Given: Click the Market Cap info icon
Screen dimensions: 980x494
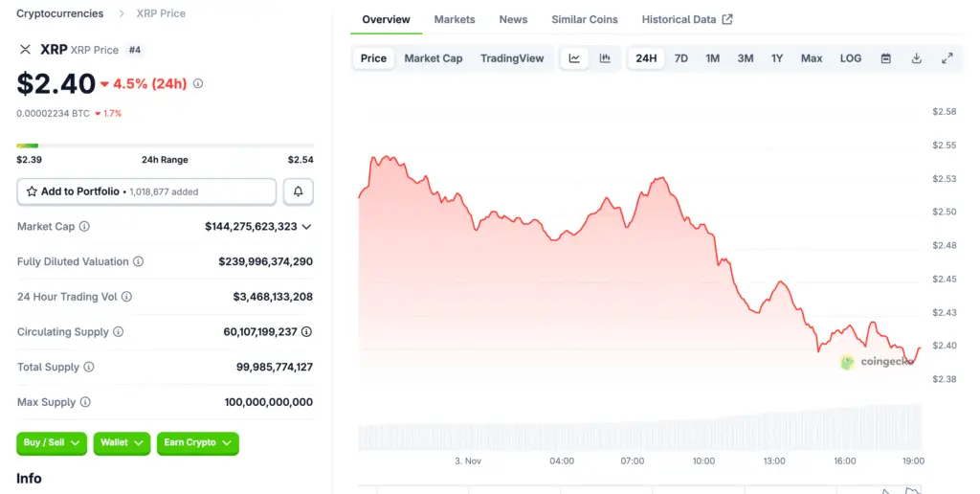Looking at the screenshot, I should coord(84,227).
